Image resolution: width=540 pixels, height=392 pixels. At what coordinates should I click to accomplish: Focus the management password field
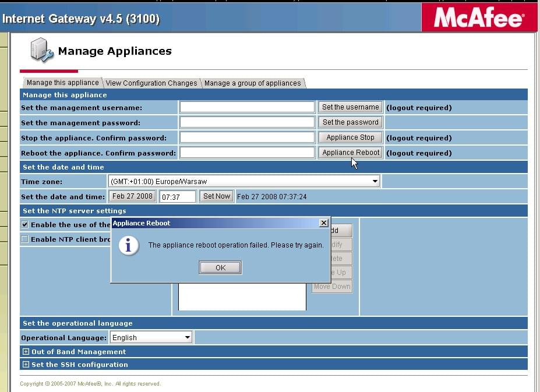(247, 122)
